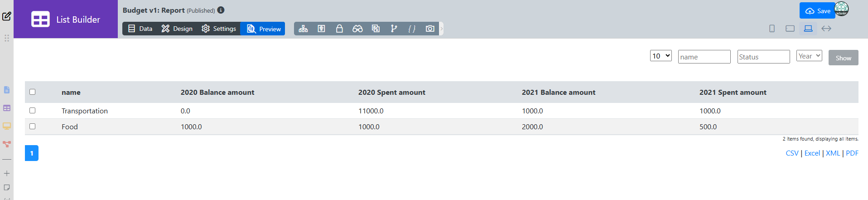Expand the toolbar overflow arrow
This screenshot has height=200, width=868.
point(442,29)
